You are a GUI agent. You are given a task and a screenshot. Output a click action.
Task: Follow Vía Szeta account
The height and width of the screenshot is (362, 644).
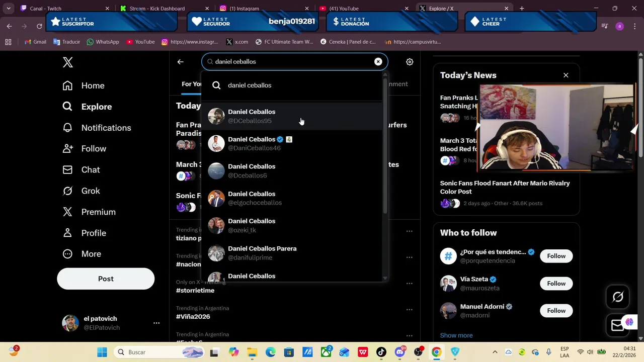(x=556, y=284)
